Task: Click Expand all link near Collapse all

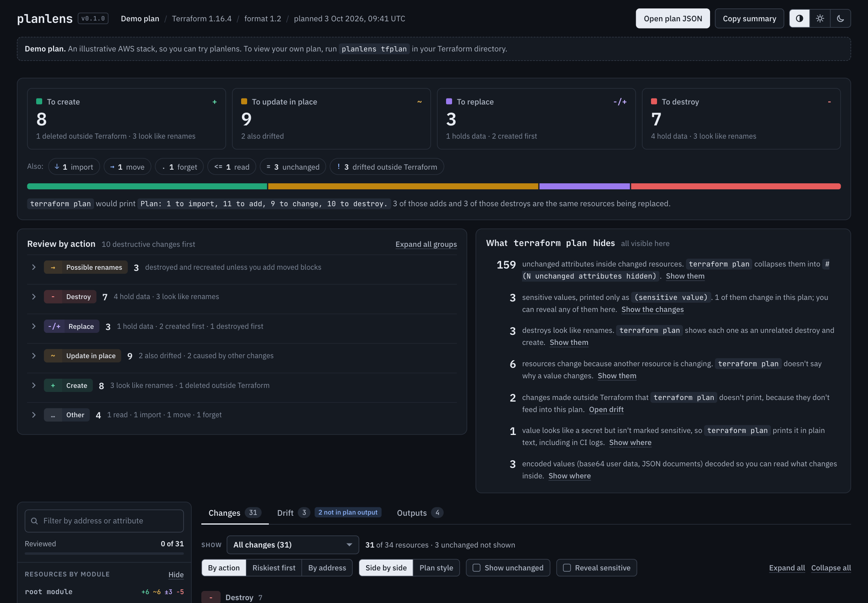Action: (x=787, y=568)
